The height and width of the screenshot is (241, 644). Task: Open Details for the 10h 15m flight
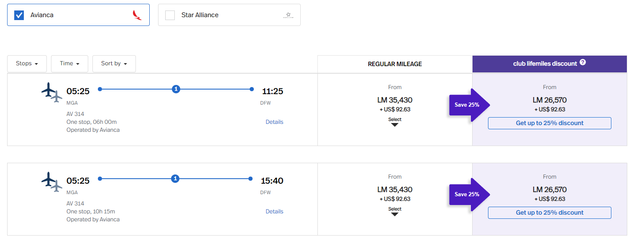[274, 212]
